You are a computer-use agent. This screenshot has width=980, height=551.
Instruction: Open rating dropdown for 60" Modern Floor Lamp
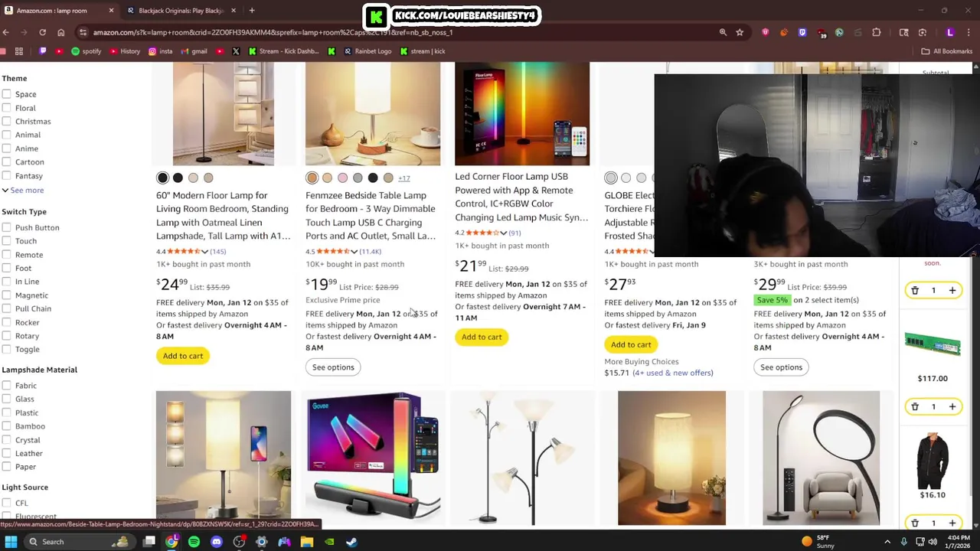pyautogui.click(x=204, y=251)
